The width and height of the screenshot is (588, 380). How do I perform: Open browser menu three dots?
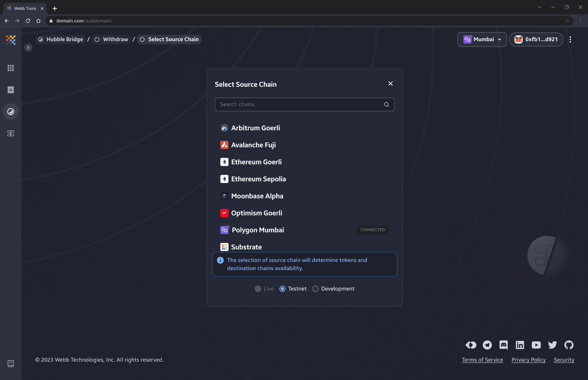[581, 21]
